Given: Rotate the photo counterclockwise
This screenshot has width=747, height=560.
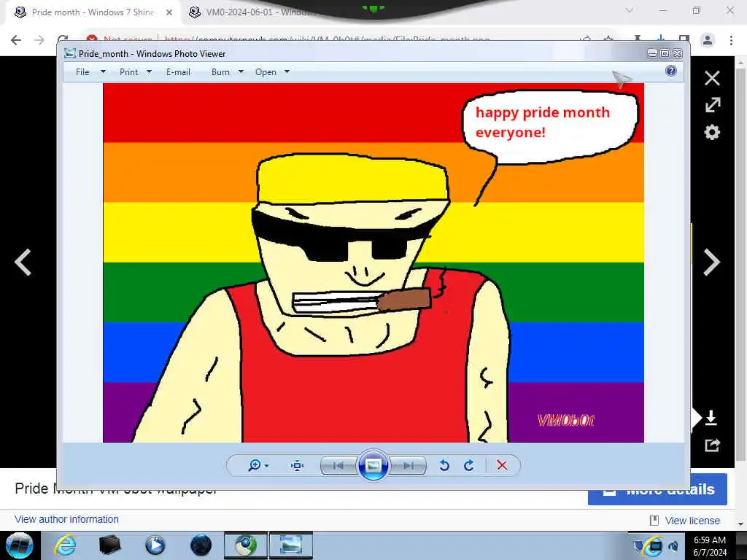Looking at the screenshot, I should pyautogui.click(x=444, y=465).
